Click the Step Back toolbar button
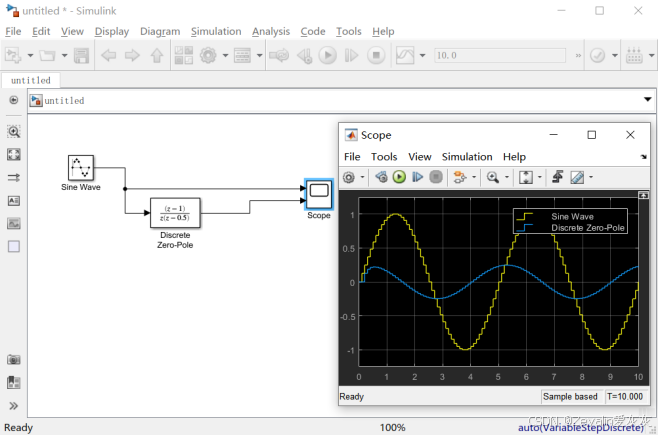This screenshot has width=659, height=435. point(304,55)
